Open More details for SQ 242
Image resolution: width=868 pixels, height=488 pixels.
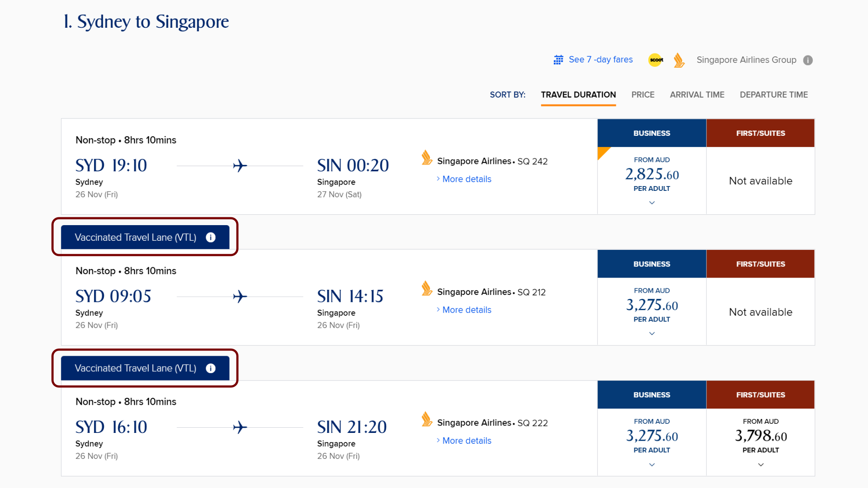pyautogui.click(x=467, y=179)
